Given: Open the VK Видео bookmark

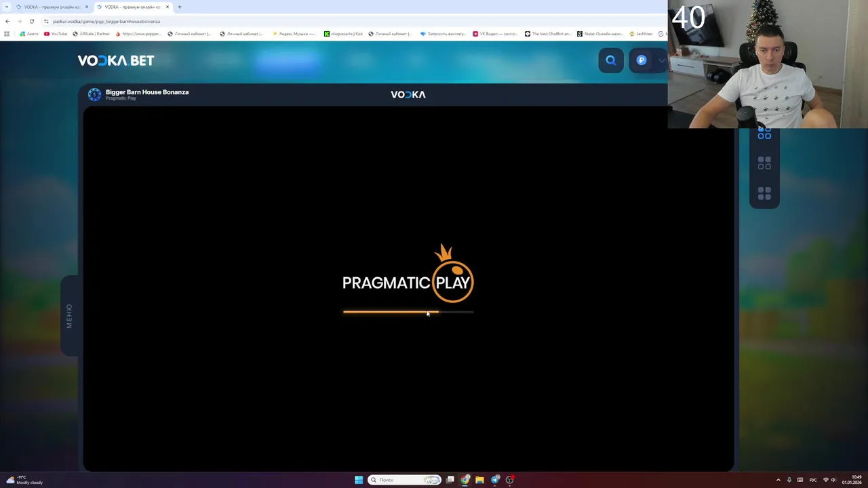Looking at the screenshot, I should click(x=496, y=34).
